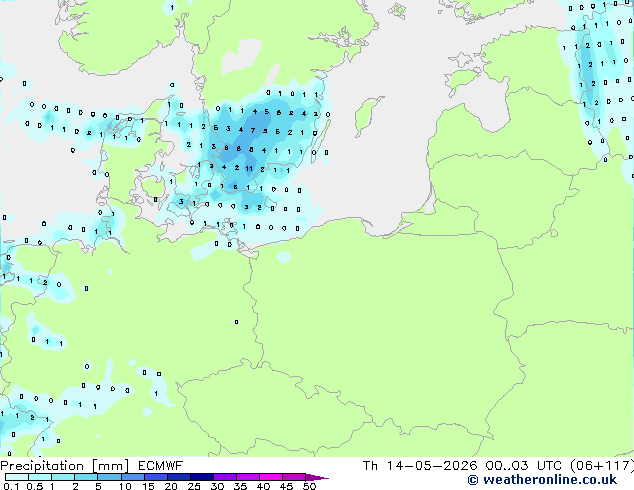Click the '20' legend scale label

click(x=171, y=486)
